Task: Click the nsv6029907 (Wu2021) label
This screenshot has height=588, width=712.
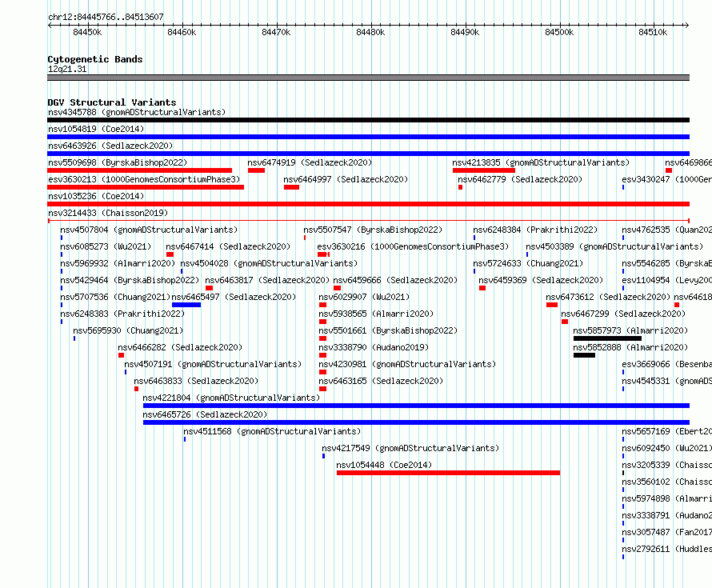Action: 364,297
